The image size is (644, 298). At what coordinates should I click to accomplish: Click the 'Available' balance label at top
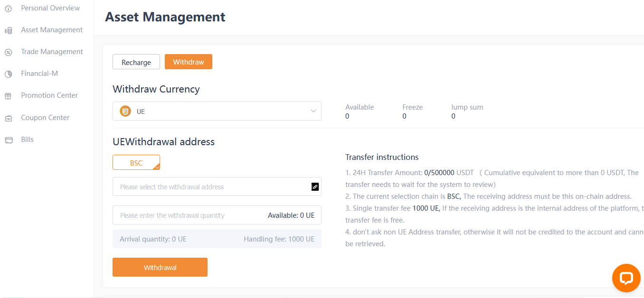[x=360, y=107]
